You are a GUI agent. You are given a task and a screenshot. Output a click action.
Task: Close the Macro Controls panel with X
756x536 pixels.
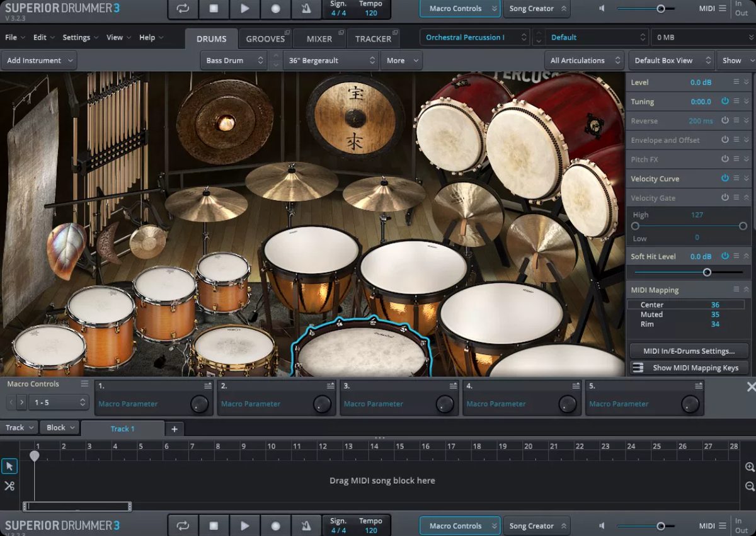click(750, 387)
